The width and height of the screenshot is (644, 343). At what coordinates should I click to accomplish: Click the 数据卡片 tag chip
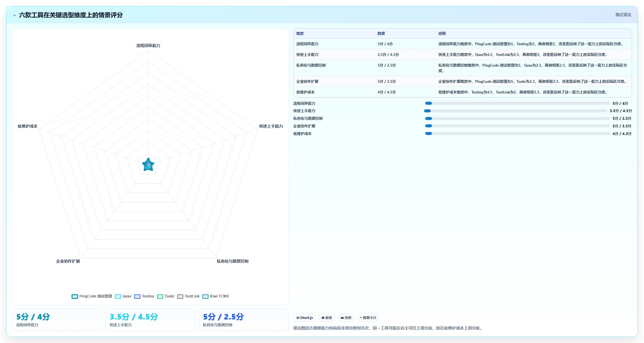tap(368, 318)
